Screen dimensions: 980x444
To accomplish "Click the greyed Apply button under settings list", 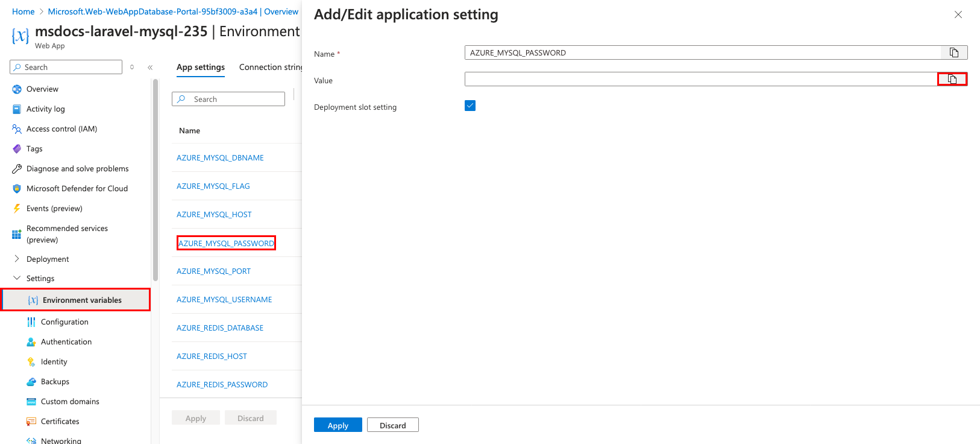I will 196,417.
